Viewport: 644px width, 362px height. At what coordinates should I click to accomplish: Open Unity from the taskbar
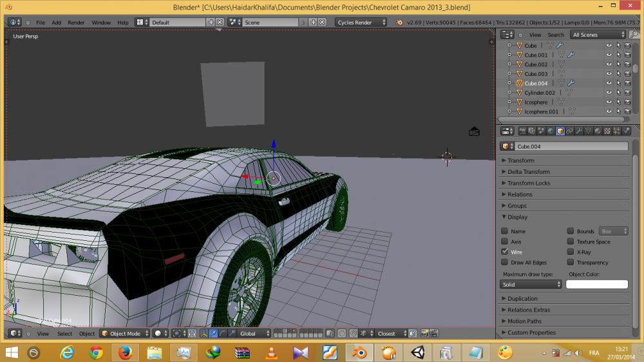(x=418, y=352)
